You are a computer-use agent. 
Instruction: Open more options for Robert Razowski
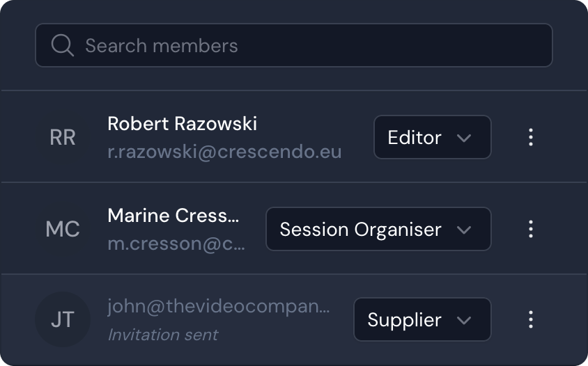tap(531, 137)
